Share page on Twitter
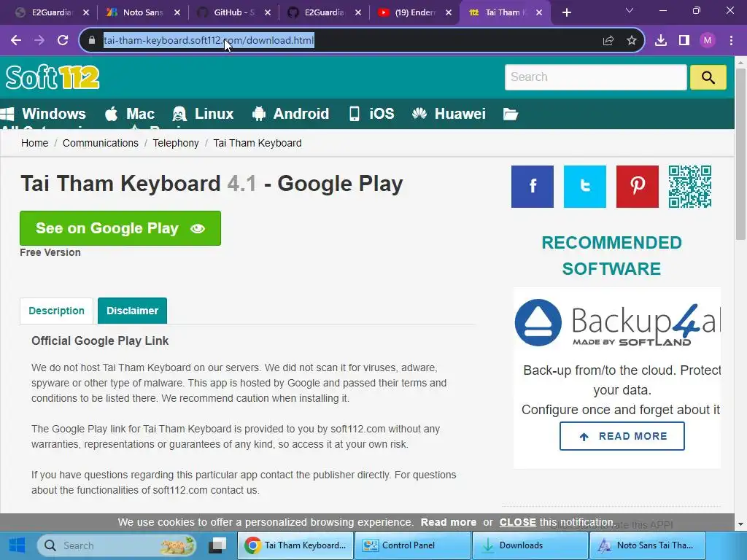Screen dimensions: 747x560 pyautogui.click(x=584, y=187)
